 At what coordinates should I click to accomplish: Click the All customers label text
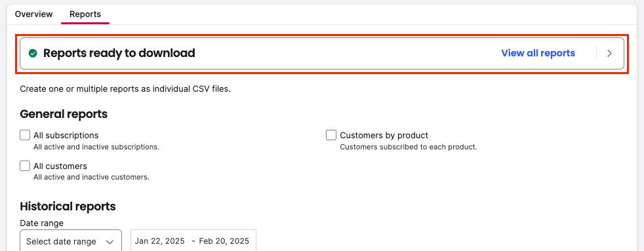(x=60, y=166)
